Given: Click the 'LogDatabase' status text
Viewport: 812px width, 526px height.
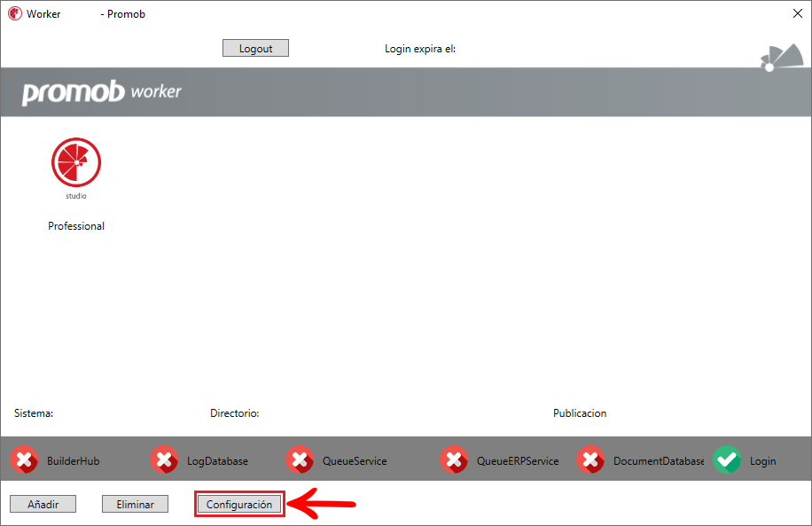Looking at the screenshot, I should pyautogui.click(x=217, y=461).
